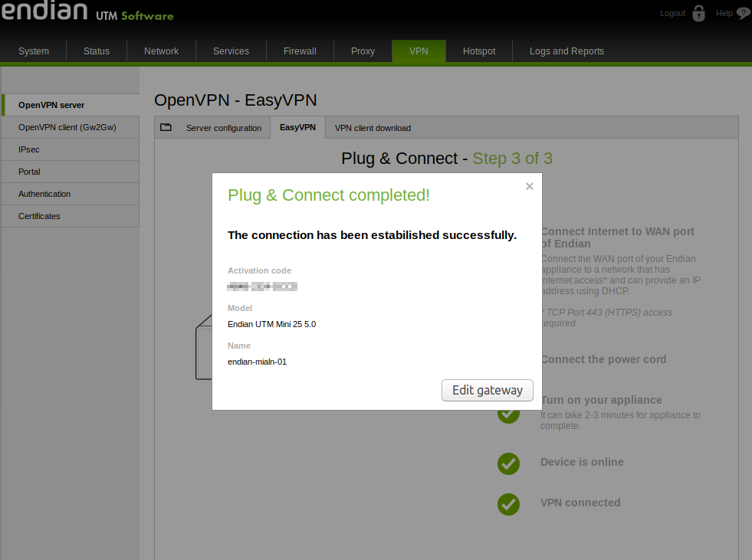Click the VPN connected label

tap(580, 503)
